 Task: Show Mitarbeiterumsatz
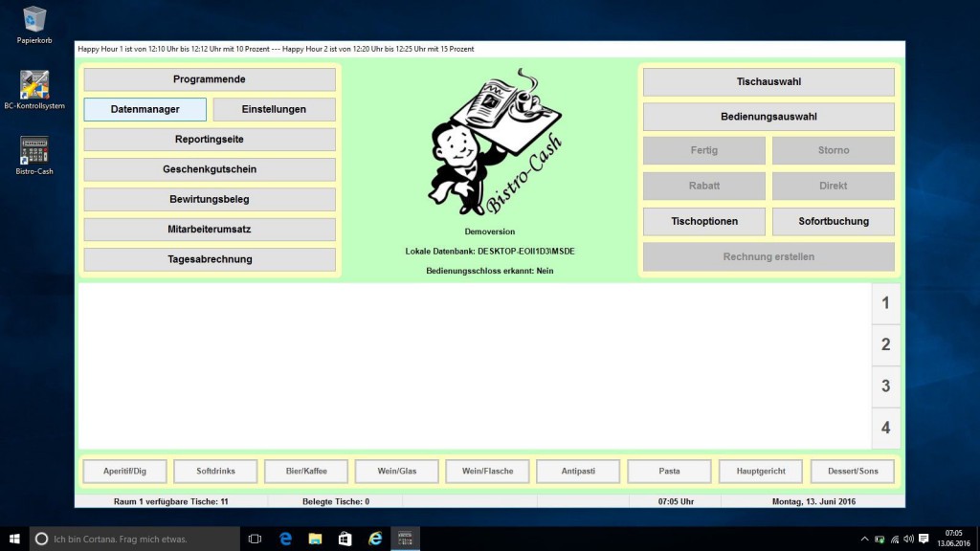(210, 230)
